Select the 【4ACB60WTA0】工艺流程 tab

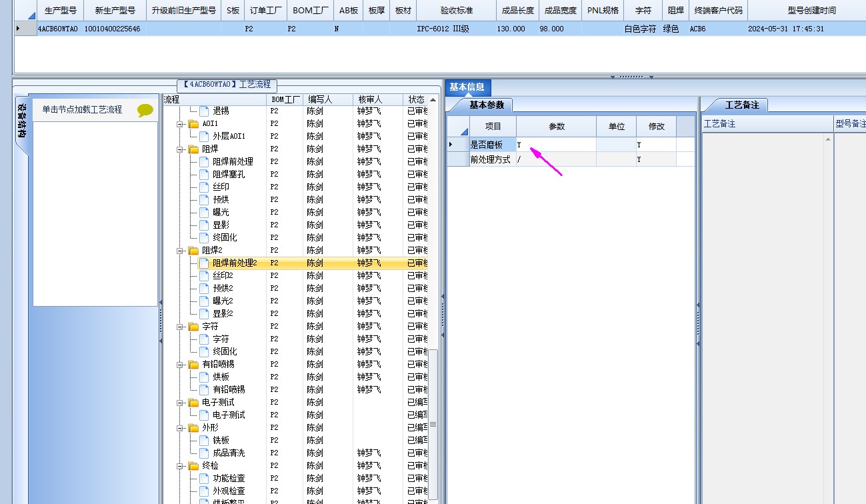tap(227, 85)
